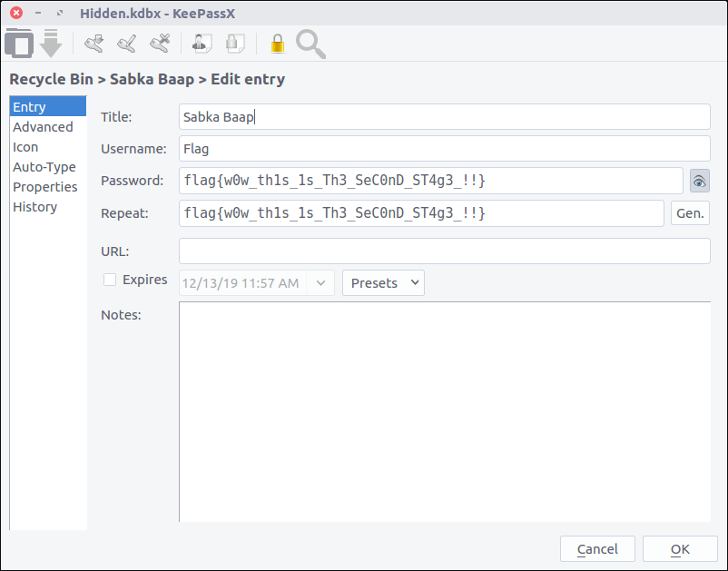Viewport: 728px width, 571px height.
Task: Click the OK button
Action: [680, 549]
